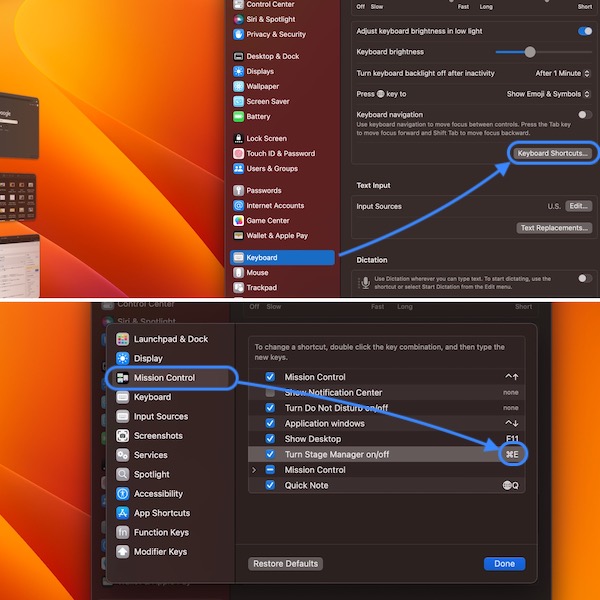
Task: Turn on the Dictation switch
Action: (x=585, y=278)
